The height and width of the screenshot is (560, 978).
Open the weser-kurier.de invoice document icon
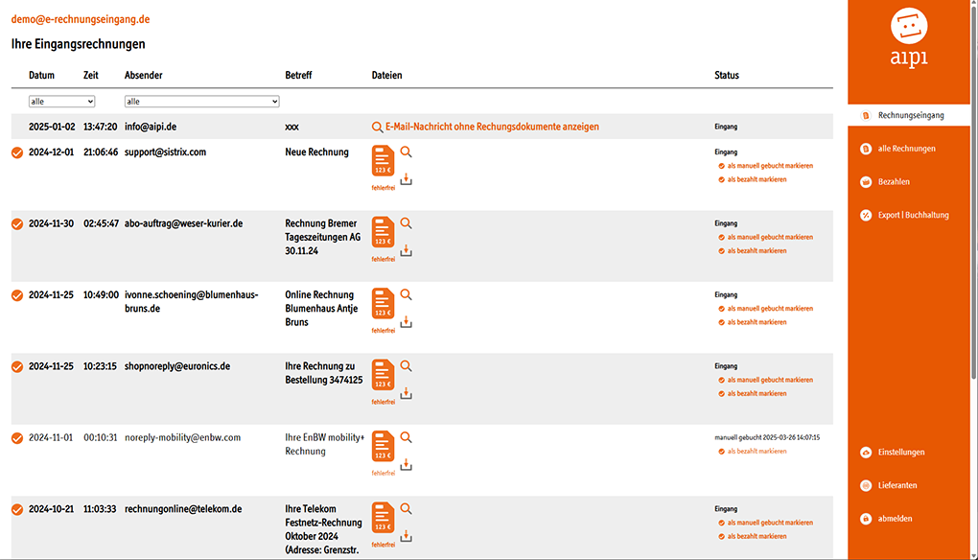pos(383,232)
